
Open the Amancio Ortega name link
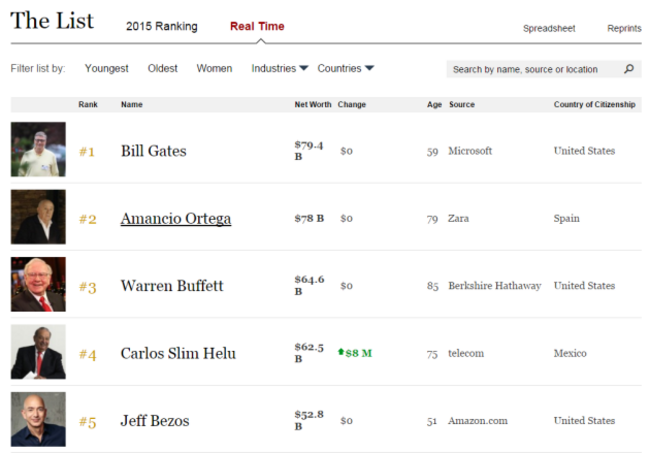coord(176,218)
